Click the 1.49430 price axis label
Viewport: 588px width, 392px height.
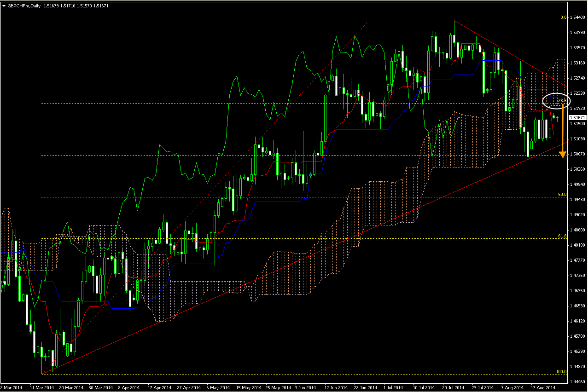(577, 200)
